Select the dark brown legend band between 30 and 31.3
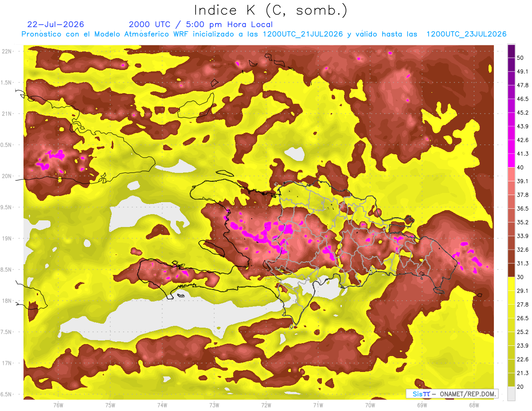Viewport: 532px width, 411px height. pos(511,270)
